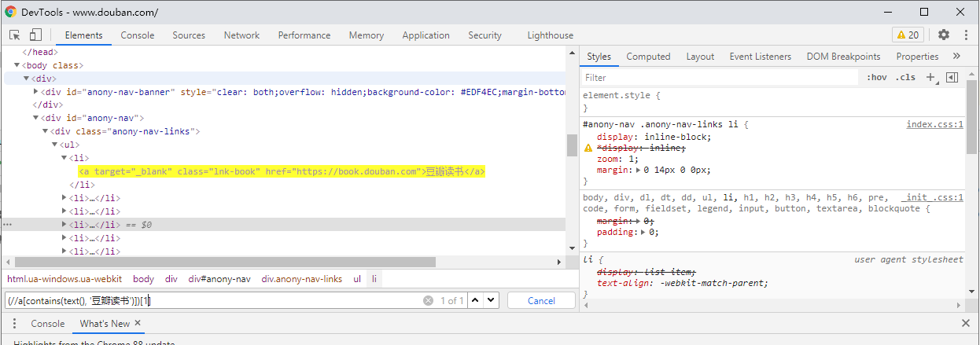The image size is (980, 345).
Task: Click the highlighted lnk-book anchor element
Action: tap(282, 171)
